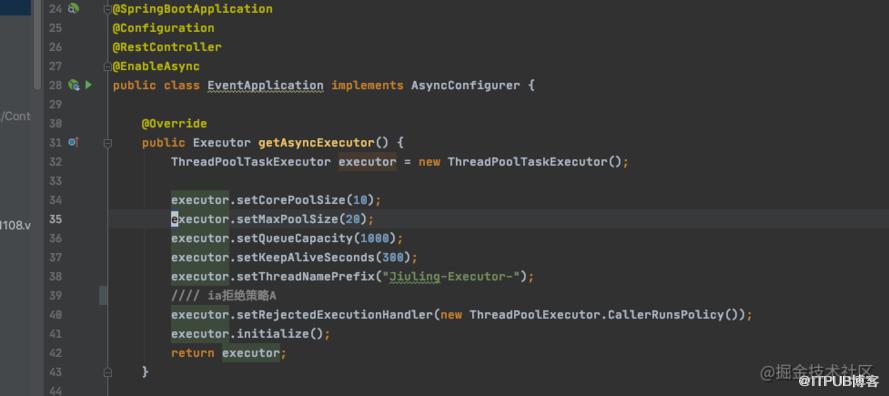Image resolution: width=889 pixels, height=396 pixels.
Task: Click the left panel vertical scrollbar
Action: point(37,44)
